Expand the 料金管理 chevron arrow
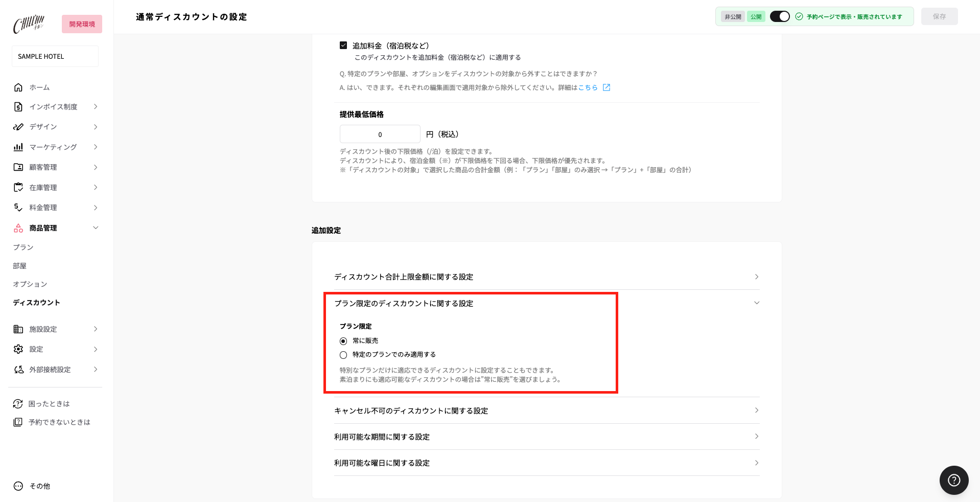 (96, 208)
